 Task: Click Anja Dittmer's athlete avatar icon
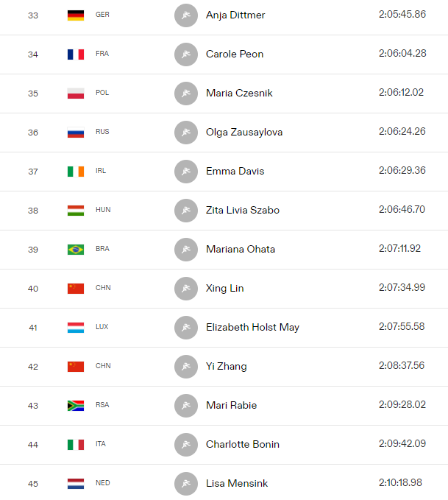coord(186,15)
